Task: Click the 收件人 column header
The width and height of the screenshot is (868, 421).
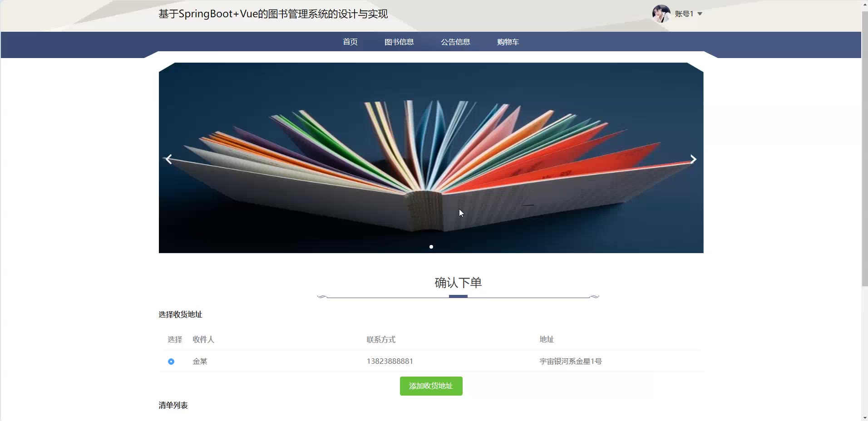Action: (x=203, y=339)
